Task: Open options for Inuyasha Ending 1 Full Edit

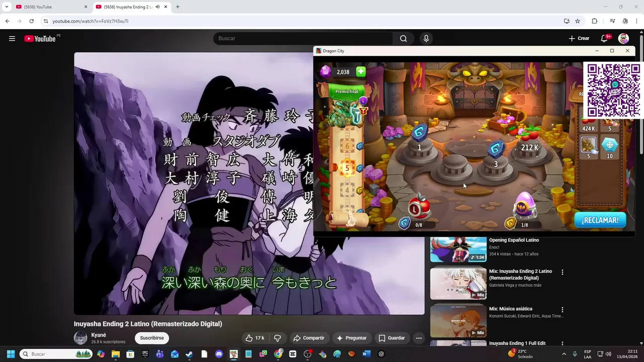Action: (x=562, y=344)
